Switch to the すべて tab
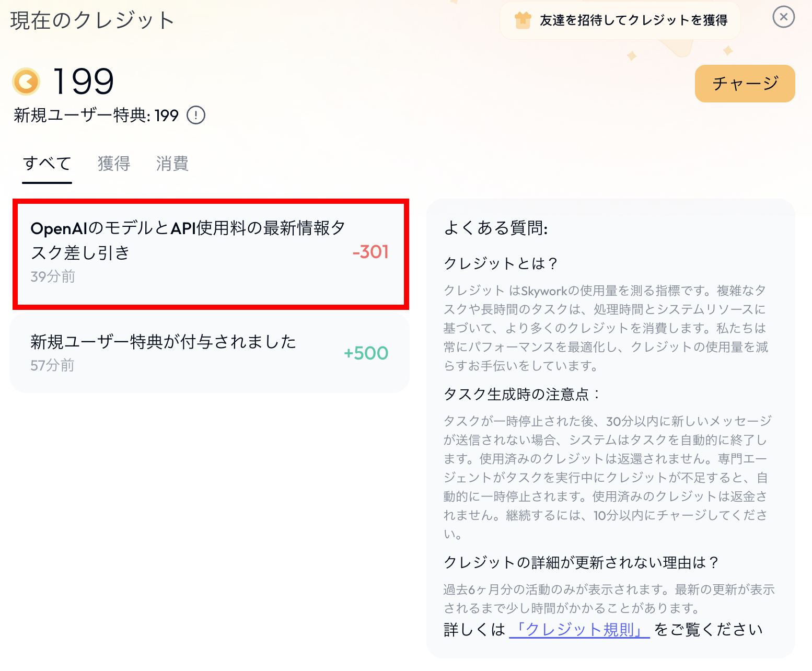The width and height of the screenshot is (812, 671). [47, 164]
